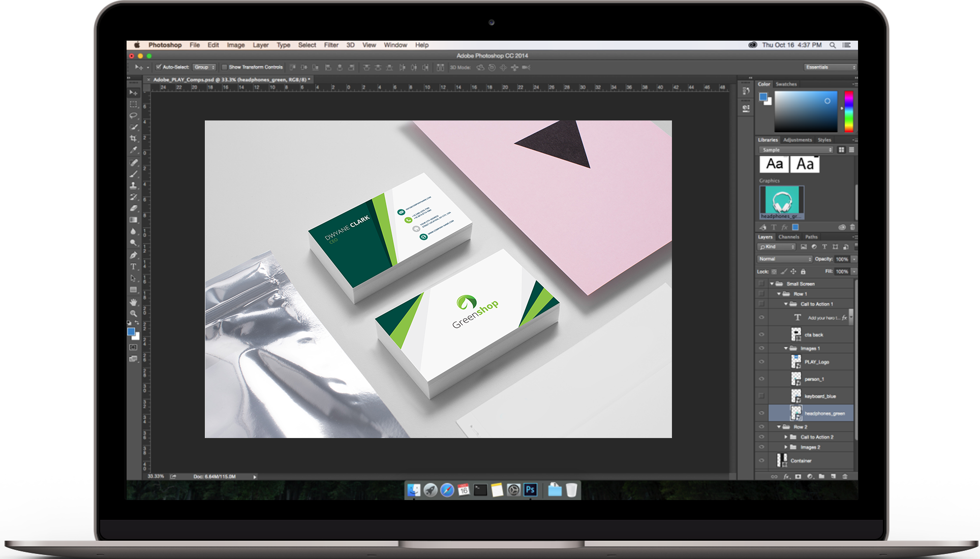Select the Pen tool

[133, 255]
